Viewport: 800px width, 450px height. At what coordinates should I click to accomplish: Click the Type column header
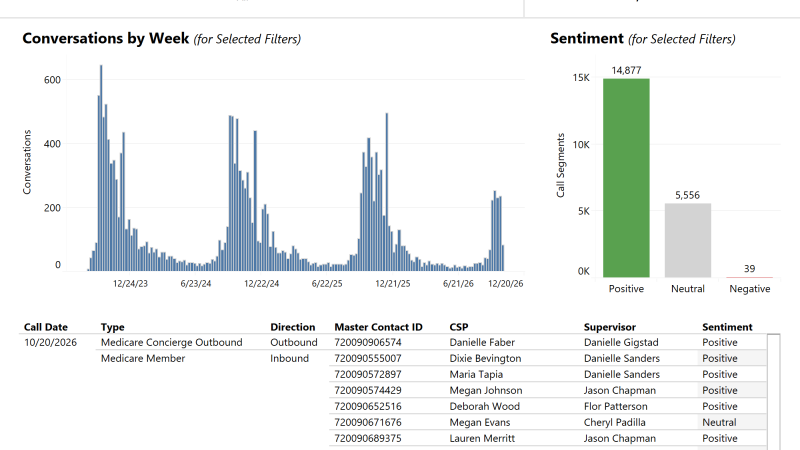pos(113,327)
